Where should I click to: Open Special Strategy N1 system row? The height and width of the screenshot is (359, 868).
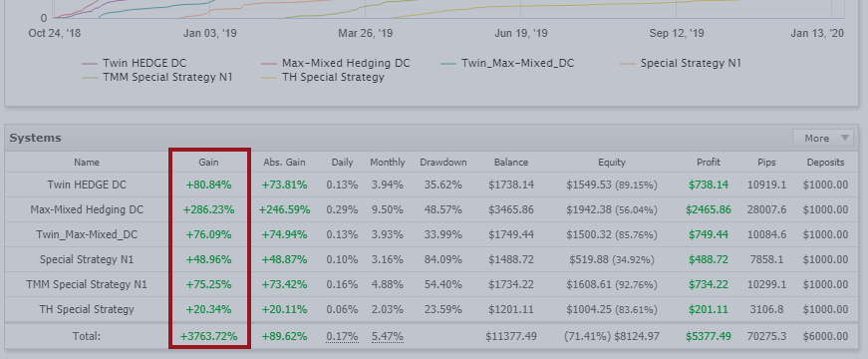pos(87,260)
